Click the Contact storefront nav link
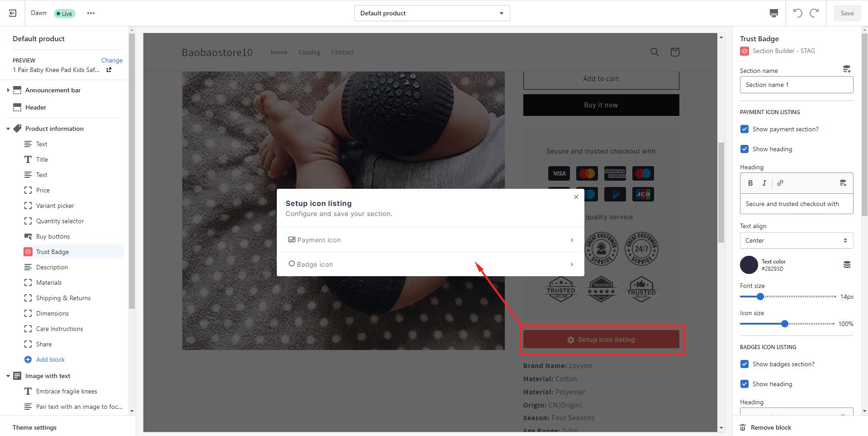The width and height of the screenshot is (868, 436). 342,52
